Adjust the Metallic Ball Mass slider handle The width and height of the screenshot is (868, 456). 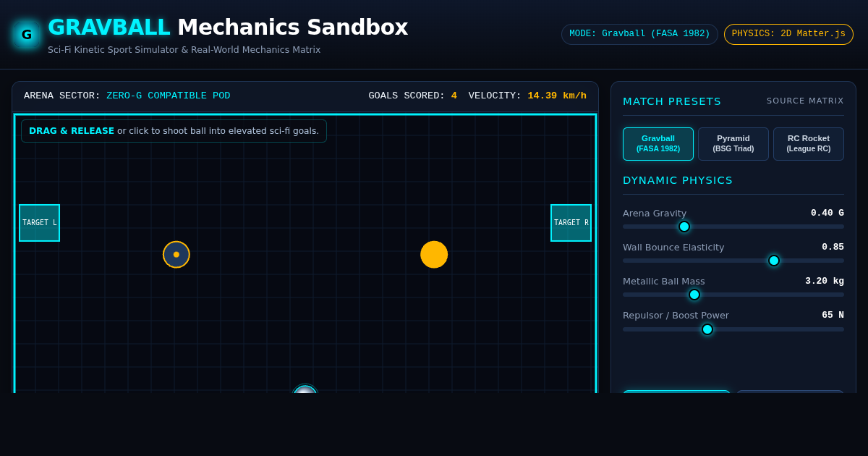click(694, 295)
